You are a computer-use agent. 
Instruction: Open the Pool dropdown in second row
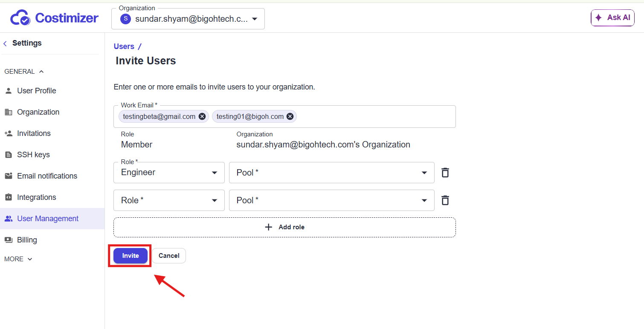(x=332, y=200)
